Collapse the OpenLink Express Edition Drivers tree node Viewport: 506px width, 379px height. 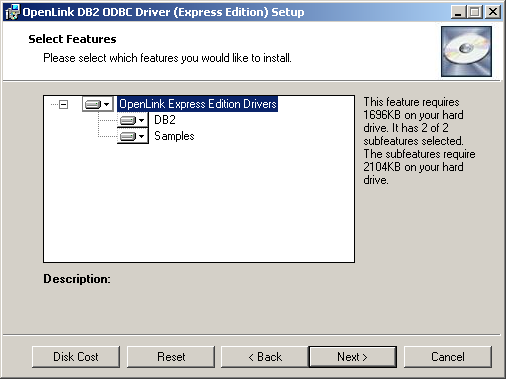[63, 104]
